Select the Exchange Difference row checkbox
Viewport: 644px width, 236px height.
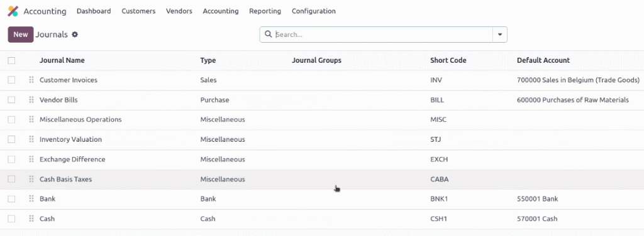tap(11, 159)
